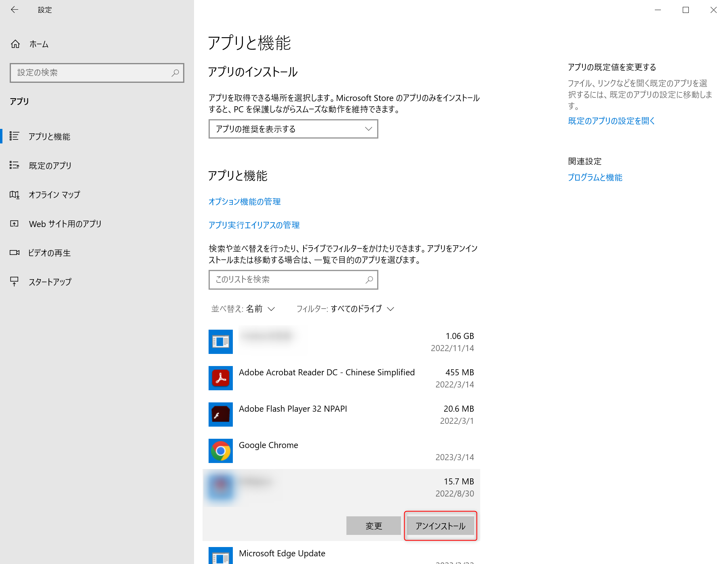Viewport: 728px width, 564px height.
Task: Select the オフライン マップ sidebar icon
Action: [15, 194]
